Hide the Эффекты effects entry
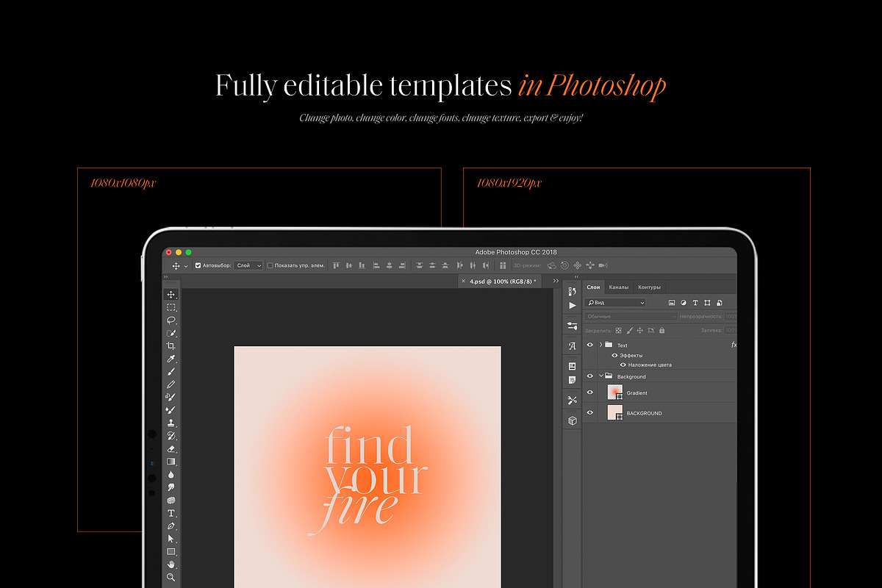This screenshot has height=588, width=882. click(x=614, y=356)
